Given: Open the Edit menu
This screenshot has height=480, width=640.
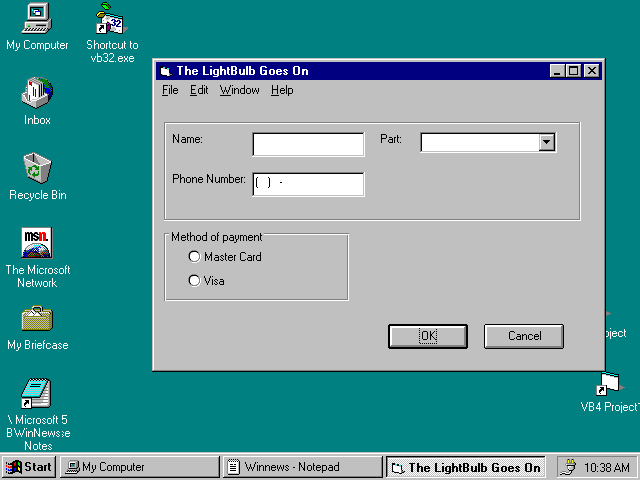Looking at the screenshot, I should [199, 90].
